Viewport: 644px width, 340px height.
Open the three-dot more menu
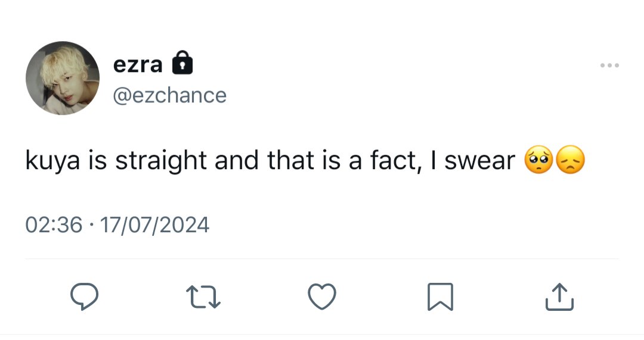point(609,65)
